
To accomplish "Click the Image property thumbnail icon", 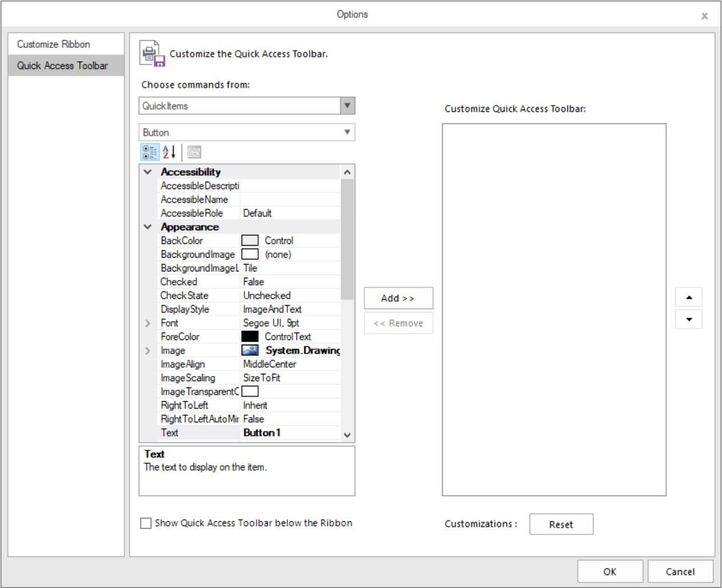I will [x=250, y=350].
